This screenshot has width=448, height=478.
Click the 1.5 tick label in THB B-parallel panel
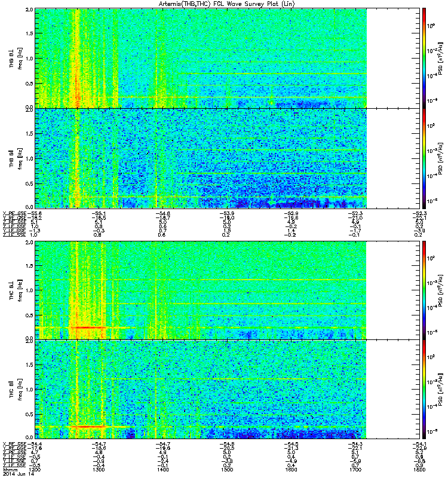pos(29,133)
